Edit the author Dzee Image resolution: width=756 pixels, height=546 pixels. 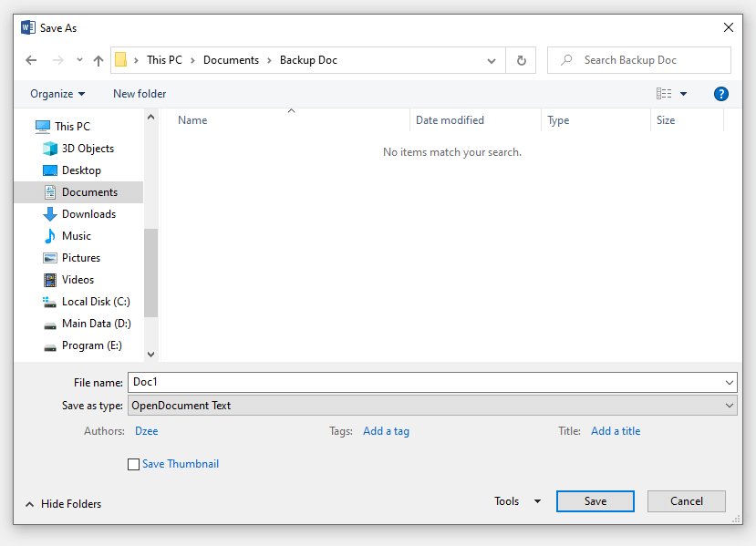[147, 431]
